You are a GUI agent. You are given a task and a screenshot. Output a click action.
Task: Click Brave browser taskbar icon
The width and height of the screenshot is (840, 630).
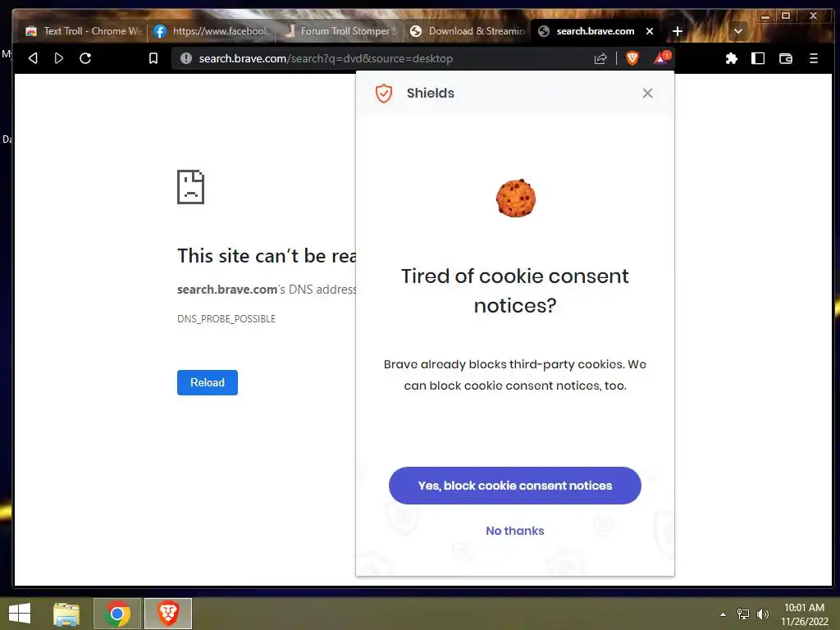(168, 614)
